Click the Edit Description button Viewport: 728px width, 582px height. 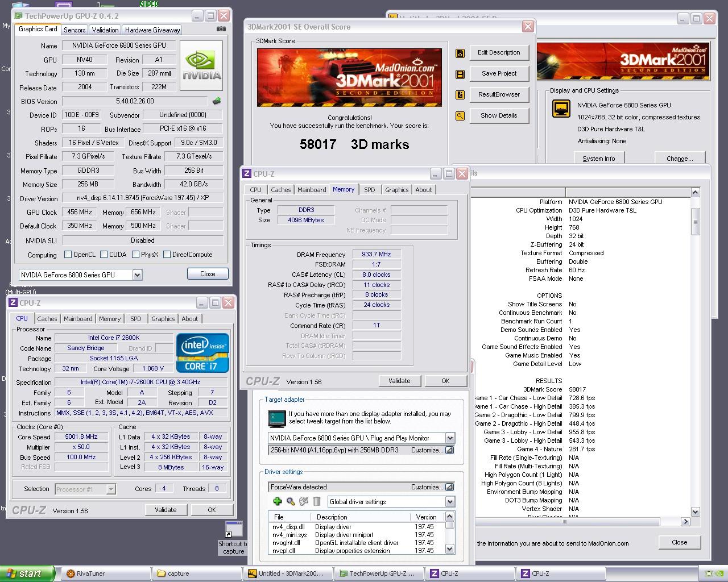click(x=499, y=53)
